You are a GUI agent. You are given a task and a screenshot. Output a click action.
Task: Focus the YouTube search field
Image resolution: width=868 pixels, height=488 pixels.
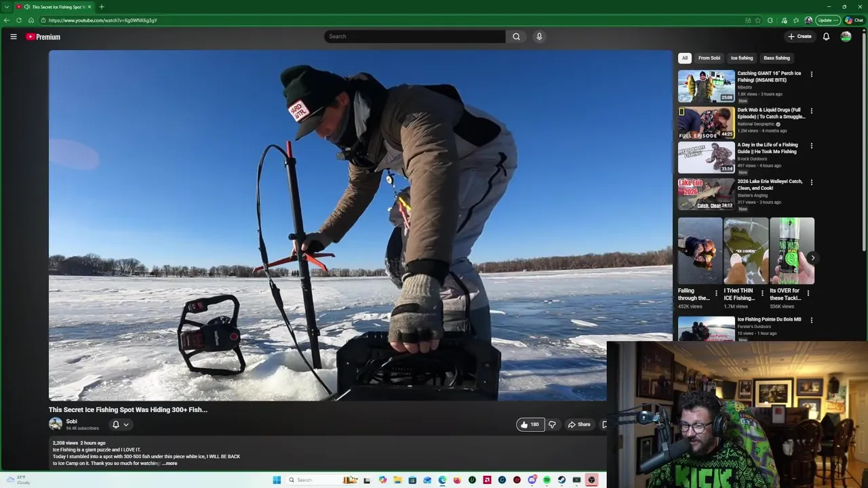pyautogui.click(x=414, y=37)
